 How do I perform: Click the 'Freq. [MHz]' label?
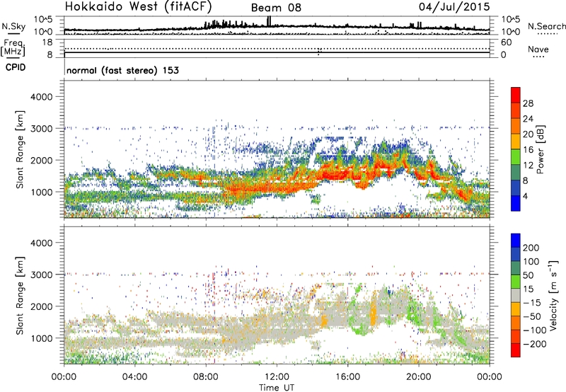pyautogui.click(x=13, y=47)
